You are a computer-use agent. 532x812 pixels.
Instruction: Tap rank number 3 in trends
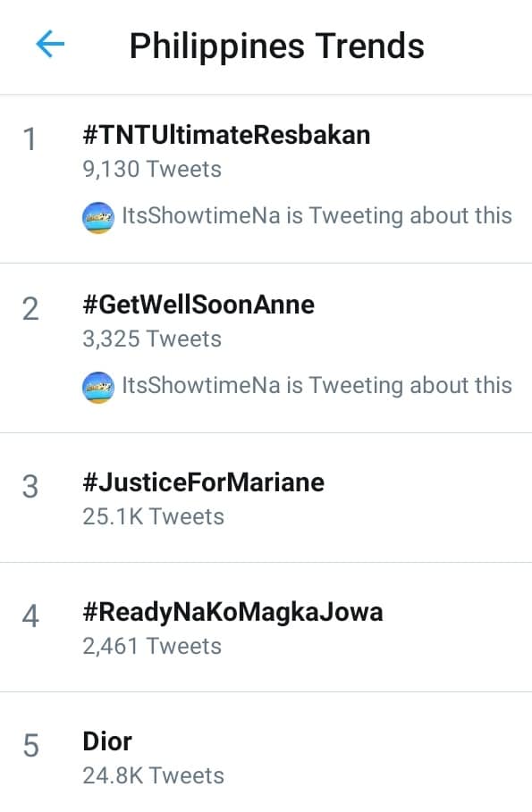pyautogui.click(x=30, y=487)
